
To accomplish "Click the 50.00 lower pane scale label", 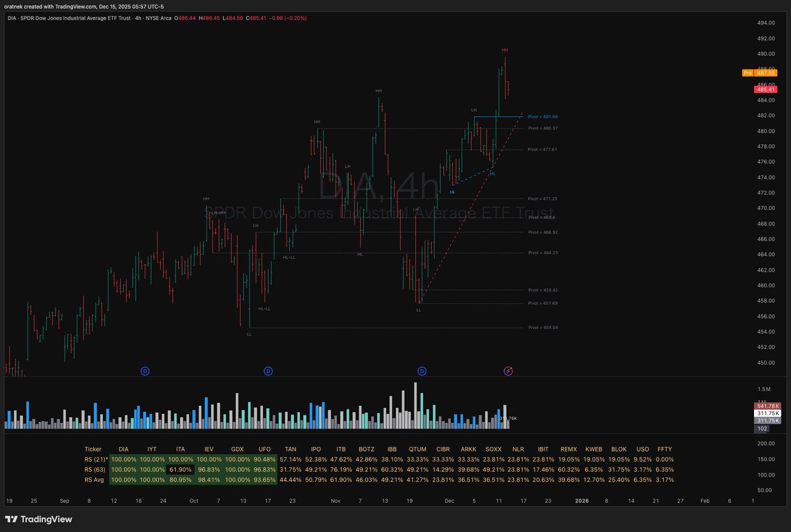I will click(764, 490).
